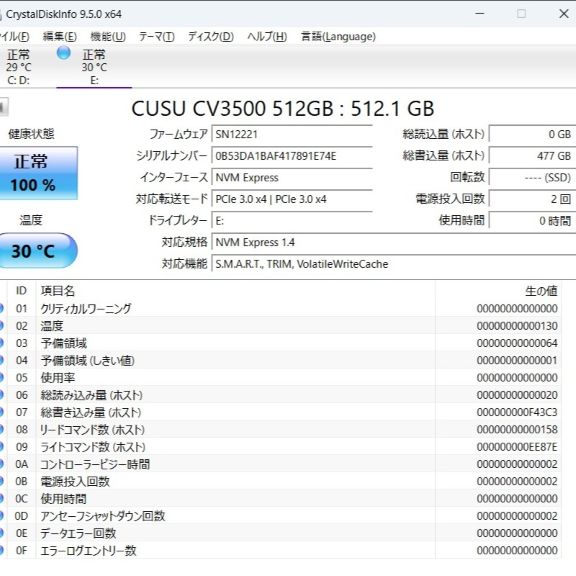576x576 pixels.
Task: Click the rotation rate value ---- (SSD)
Action: [532, 177]
